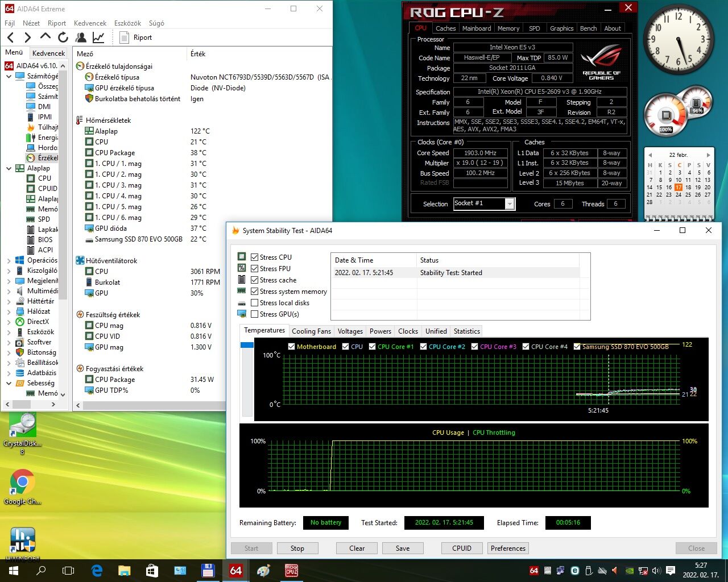Screen dimensions: 728x582
Task: Collapse the Alaplap tree node
Action: click(9, 168)
